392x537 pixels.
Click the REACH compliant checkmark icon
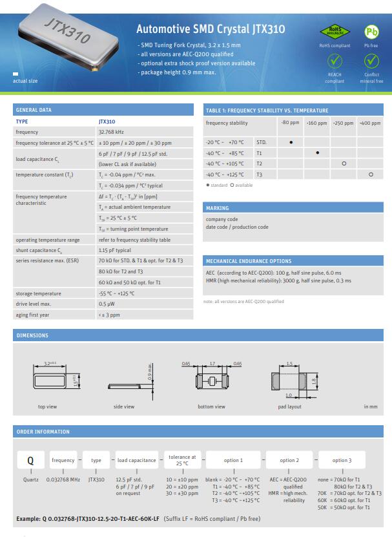335,61
